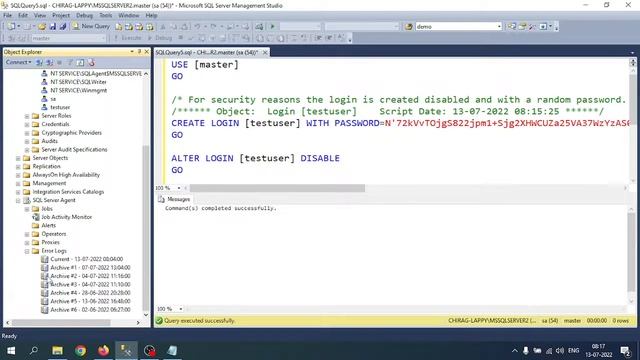Collapse the Error Logs folder
Screen dimensions: 640x360
(27, 251)
